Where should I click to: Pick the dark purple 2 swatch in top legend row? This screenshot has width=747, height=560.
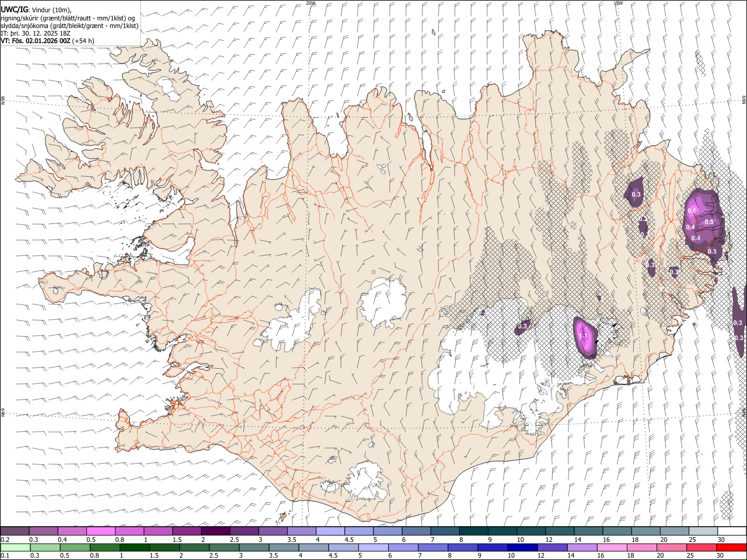[x=215, y=531]
